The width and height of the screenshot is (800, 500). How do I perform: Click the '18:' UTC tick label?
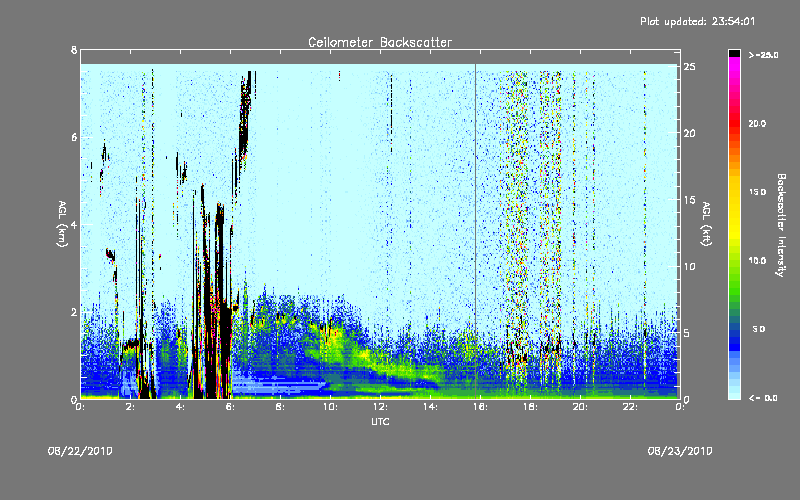click(x=530, y=407)
